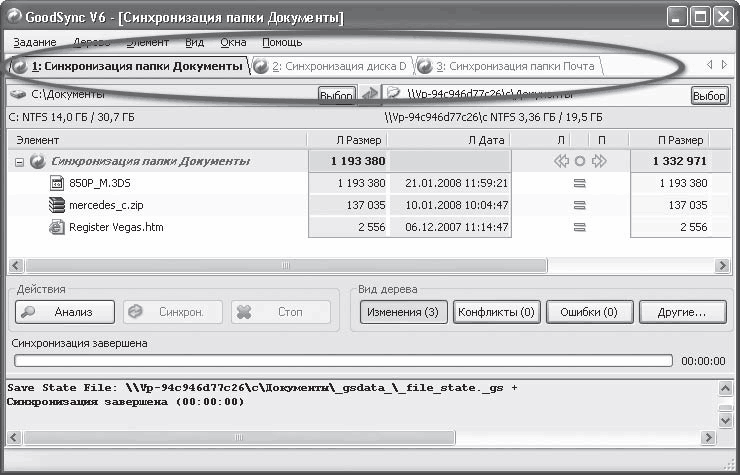The image size is (740, 475).
Task: Click the sync direction arrows icon between paths
Action: pyautogui.click(x=370, y=94)
